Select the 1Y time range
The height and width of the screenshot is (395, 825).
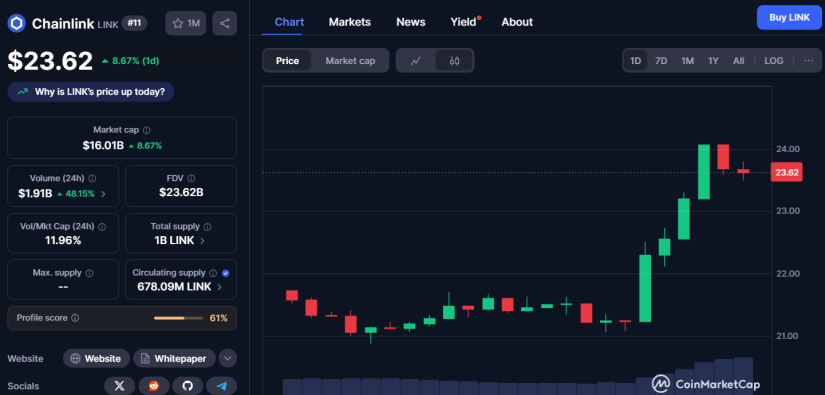pos(713,60)
